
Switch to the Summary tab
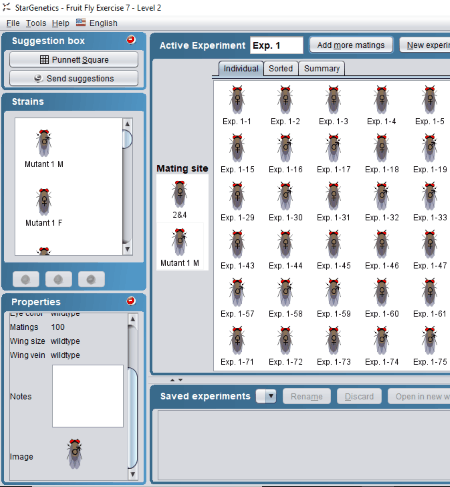(322, 68)
